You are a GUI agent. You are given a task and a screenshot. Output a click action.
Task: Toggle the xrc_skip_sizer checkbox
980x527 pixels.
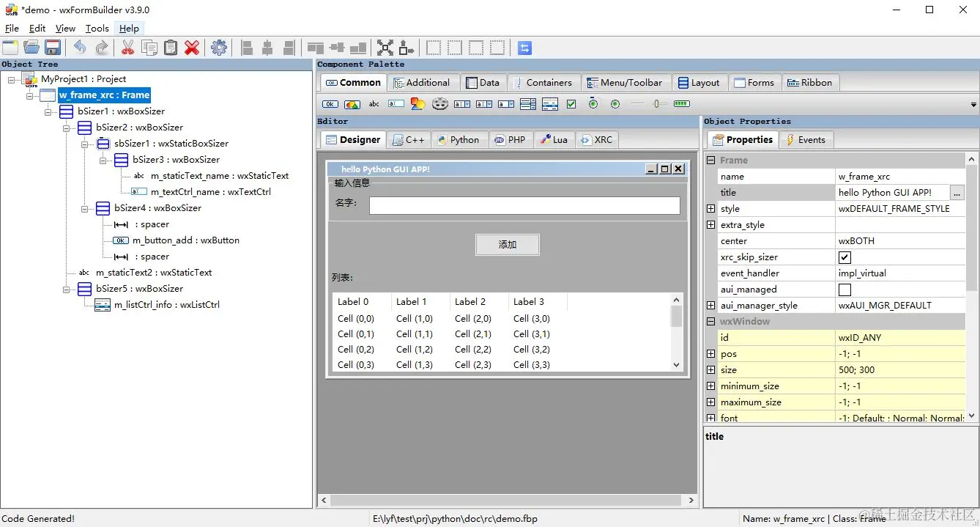pos(844,257)
